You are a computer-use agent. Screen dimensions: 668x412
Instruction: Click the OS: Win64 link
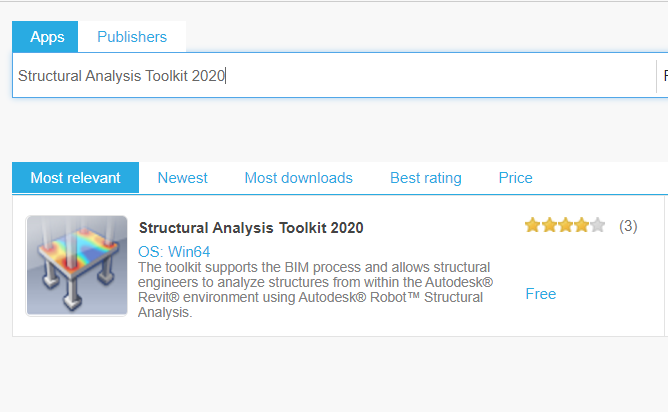click(174, 252)
